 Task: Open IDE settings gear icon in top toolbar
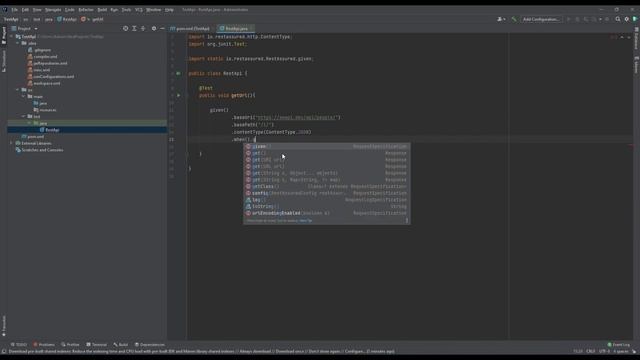(x=627, y=19)
